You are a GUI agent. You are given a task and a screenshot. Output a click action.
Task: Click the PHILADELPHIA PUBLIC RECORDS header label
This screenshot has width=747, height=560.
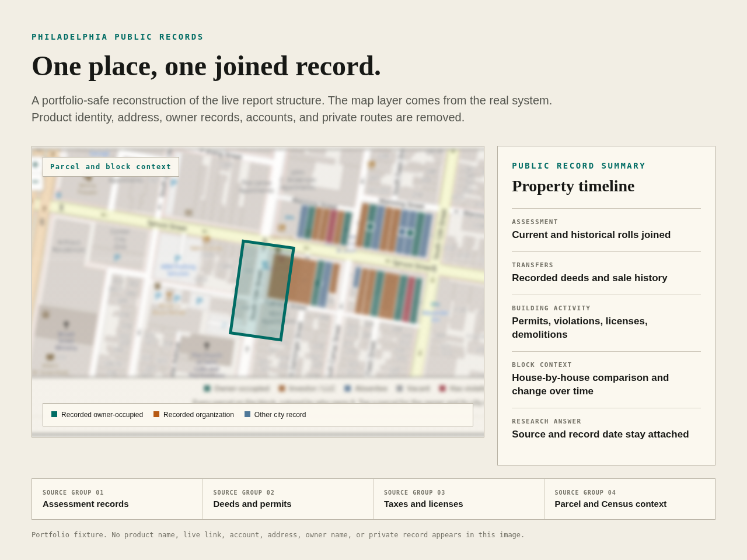point(118,37)
